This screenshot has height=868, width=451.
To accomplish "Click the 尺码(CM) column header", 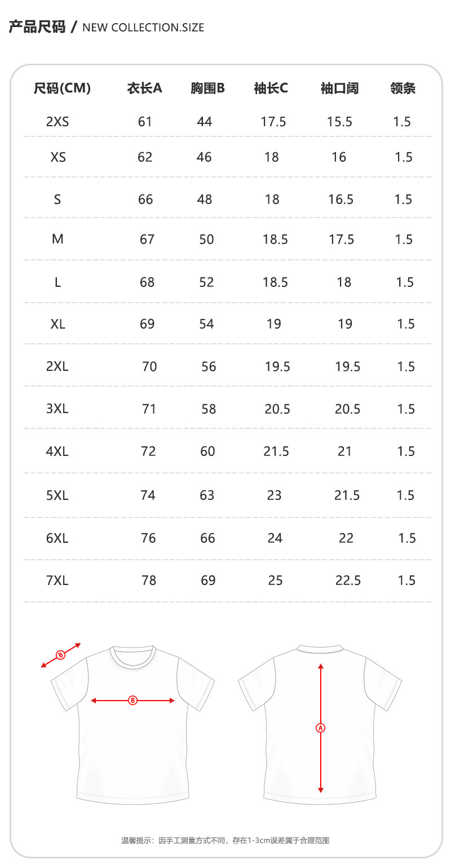I will coord(63,88).
